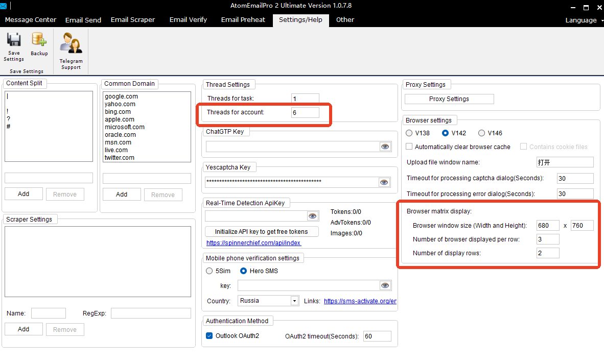
Task: Open the Email Verify tab
Action: 188,19
